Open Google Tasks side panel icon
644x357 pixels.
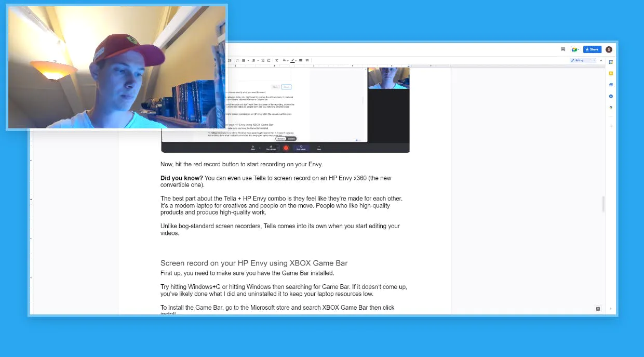coord(611,85)
